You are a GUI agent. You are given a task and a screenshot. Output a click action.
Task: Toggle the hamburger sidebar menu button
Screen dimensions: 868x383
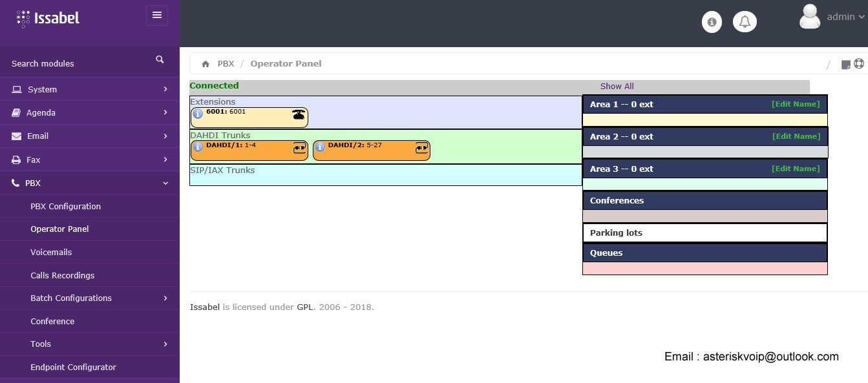tap(157, 16)
